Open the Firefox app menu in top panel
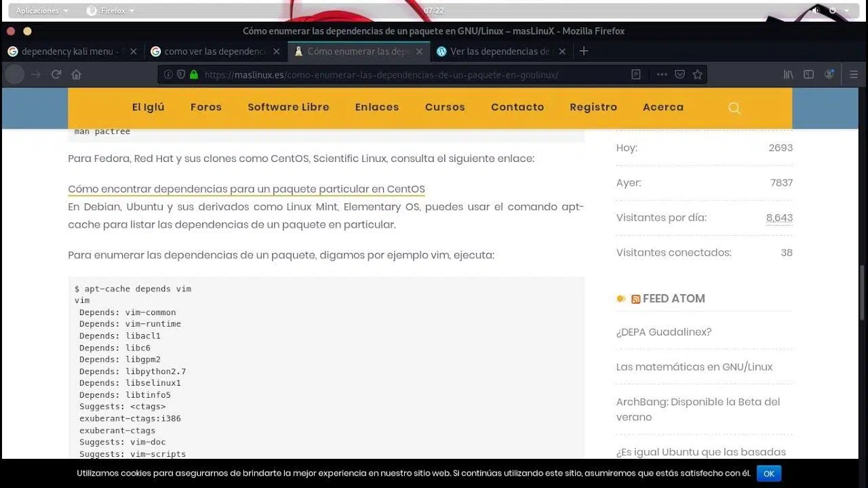Image resolution: width=868 pixels, height=488 pixels. click(x=111, y=11)
